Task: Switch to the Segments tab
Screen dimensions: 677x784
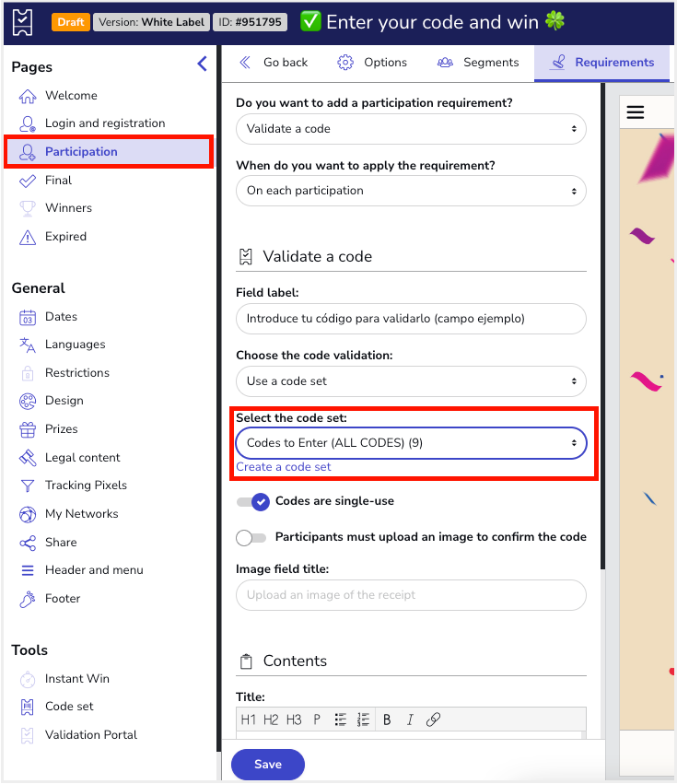Action: (478, 63)
